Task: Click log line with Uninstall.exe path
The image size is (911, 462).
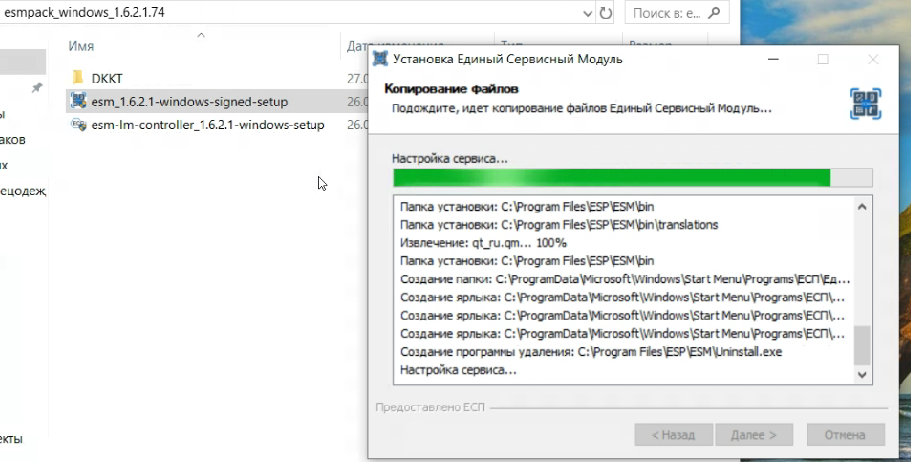Action: click(591, 352)
